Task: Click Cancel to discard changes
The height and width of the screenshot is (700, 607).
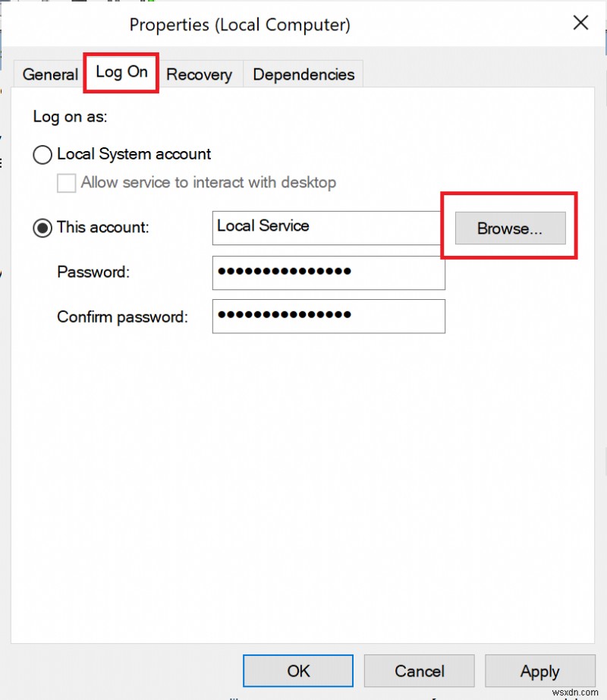Action: coord(419,671)
